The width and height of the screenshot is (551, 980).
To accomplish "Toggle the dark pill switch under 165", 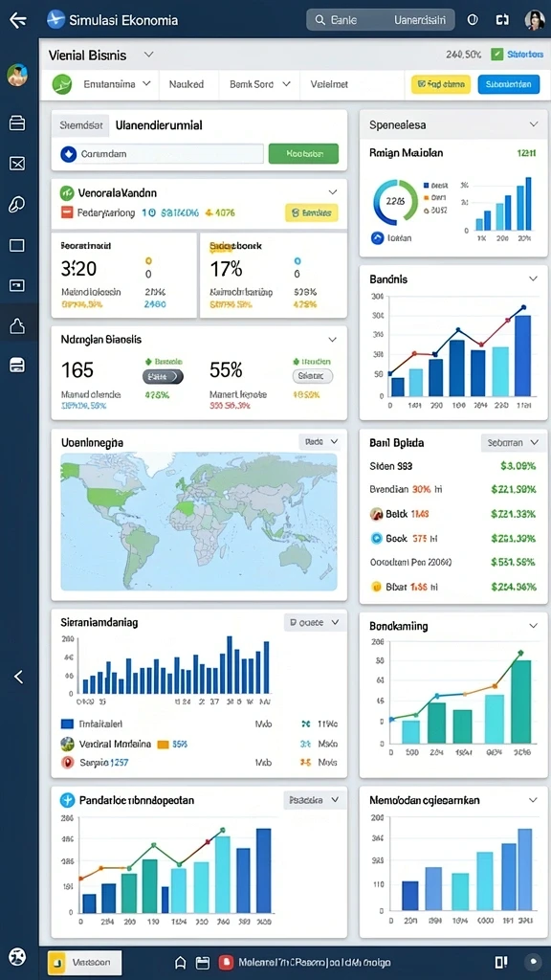I will (x=163, y=376).
